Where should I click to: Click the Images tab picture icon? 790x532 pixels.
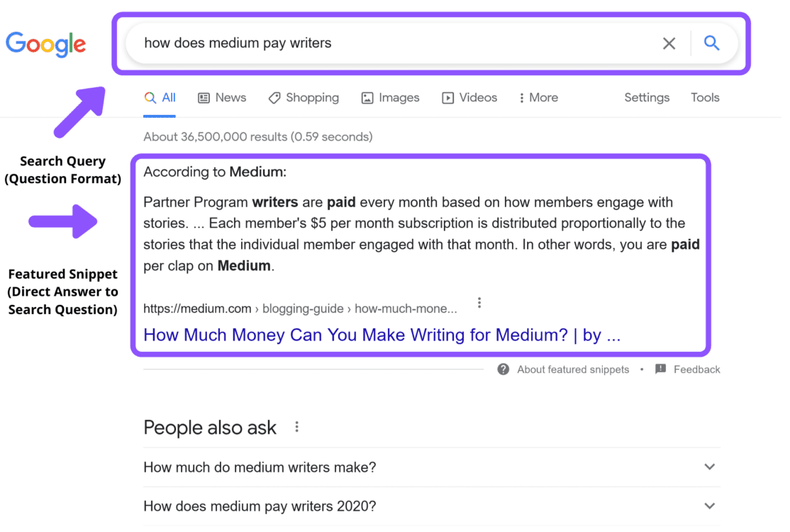click(x=367, y=98)
